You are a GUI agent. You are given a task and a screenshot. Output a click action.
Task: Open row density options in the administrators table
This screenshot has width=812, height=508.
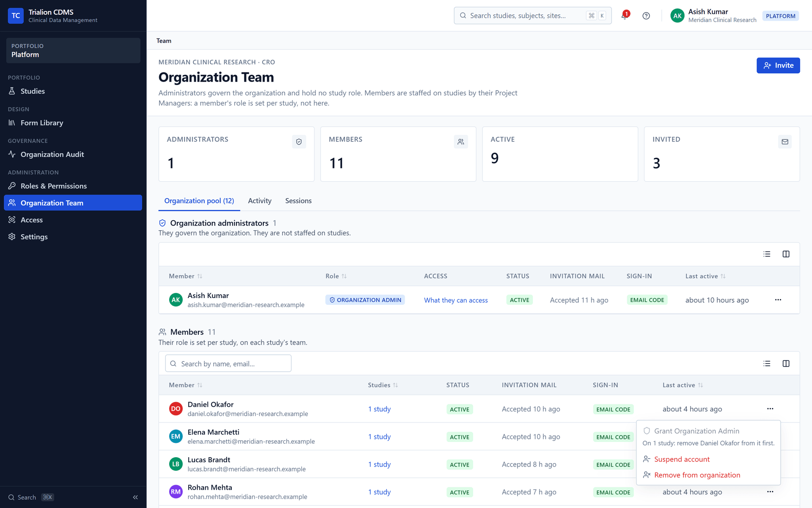point(767,254)
